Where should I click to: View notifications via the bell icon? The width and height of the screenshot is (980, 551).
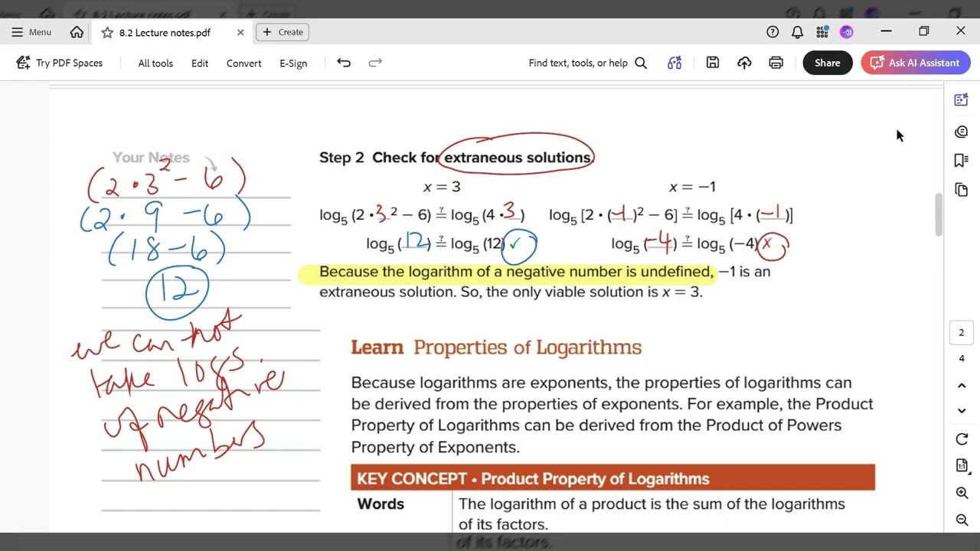coord(797,32)
